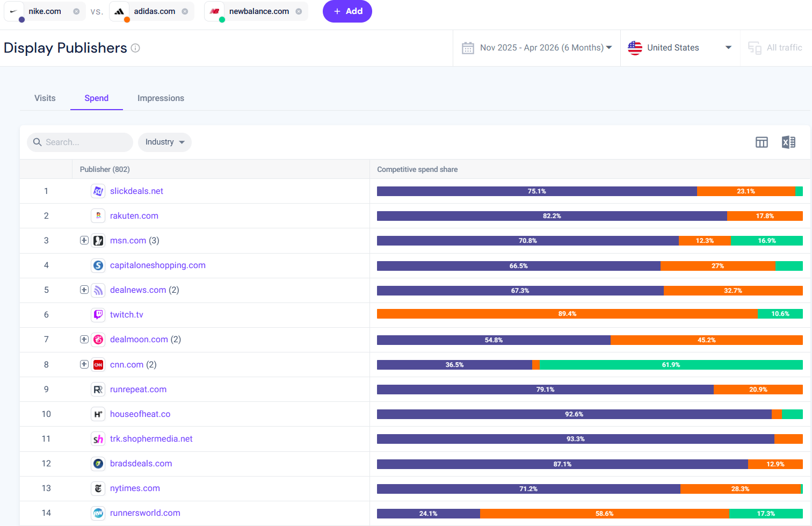Open the nytimes.com publisher link

click(x=135, y=488)
